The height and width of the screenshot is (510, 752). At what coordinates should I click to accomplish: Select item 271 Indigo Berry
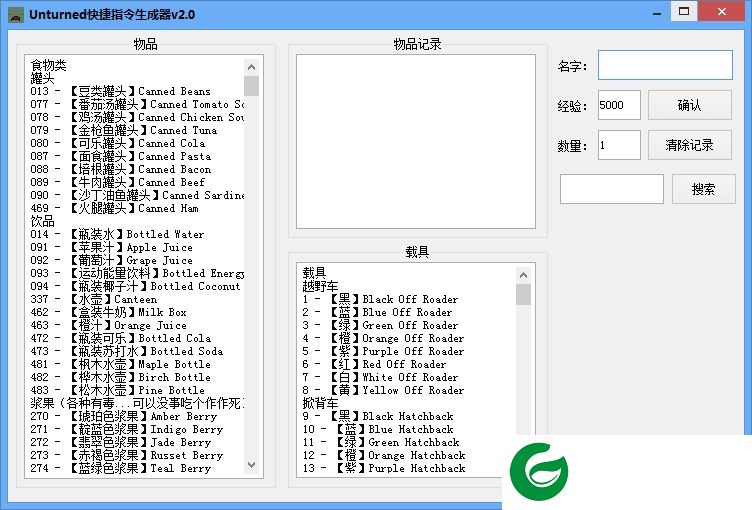tap(126, 429)
